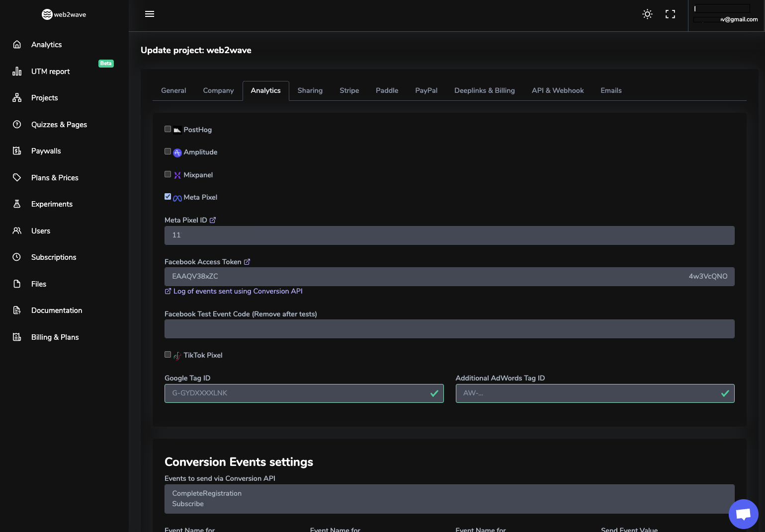Open the account menu showing gmail address
The width and height of the screenshot is (765, 532).
click(726, 15)
